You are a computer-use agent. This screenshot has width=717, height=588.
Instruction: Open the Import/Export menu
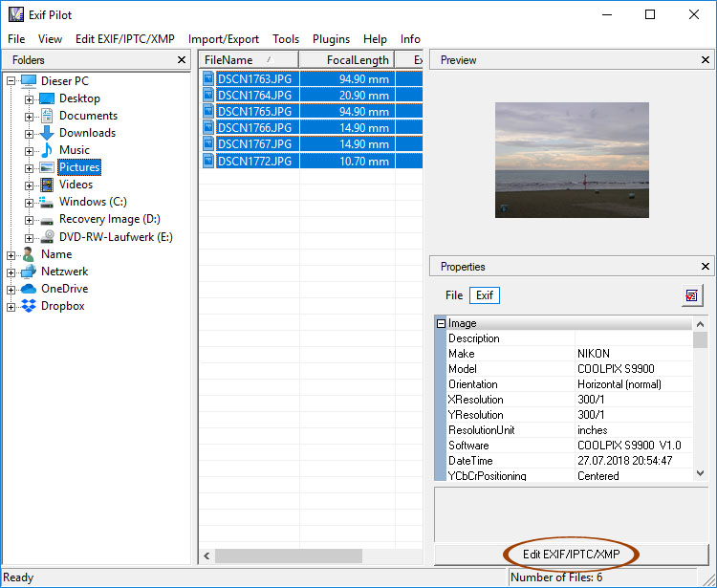tap(224, 39)
